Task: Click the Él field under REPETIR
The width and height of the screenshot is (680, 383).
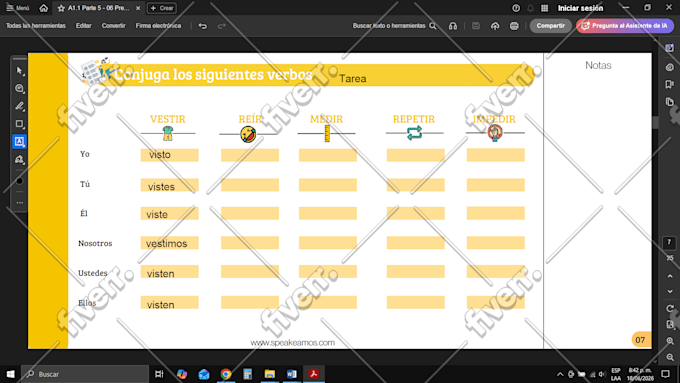Action: coord(415,213)
